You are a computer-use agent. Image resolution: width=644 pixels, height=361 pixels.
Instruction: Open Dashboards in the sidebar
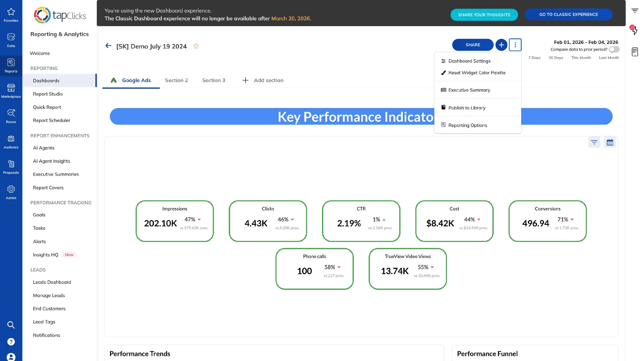[x=59, y=81]
